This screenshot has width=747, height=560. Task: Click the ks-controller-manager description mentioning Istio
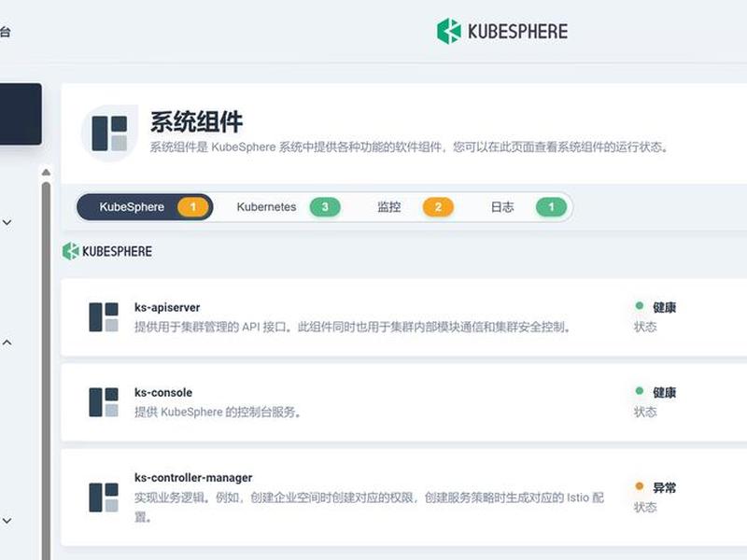coord(369,507)
